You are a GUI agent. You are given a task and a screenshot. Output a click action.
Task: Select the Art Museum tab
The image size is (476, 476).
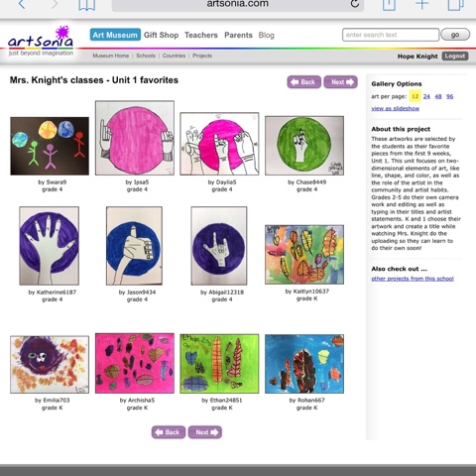[115, 35]
